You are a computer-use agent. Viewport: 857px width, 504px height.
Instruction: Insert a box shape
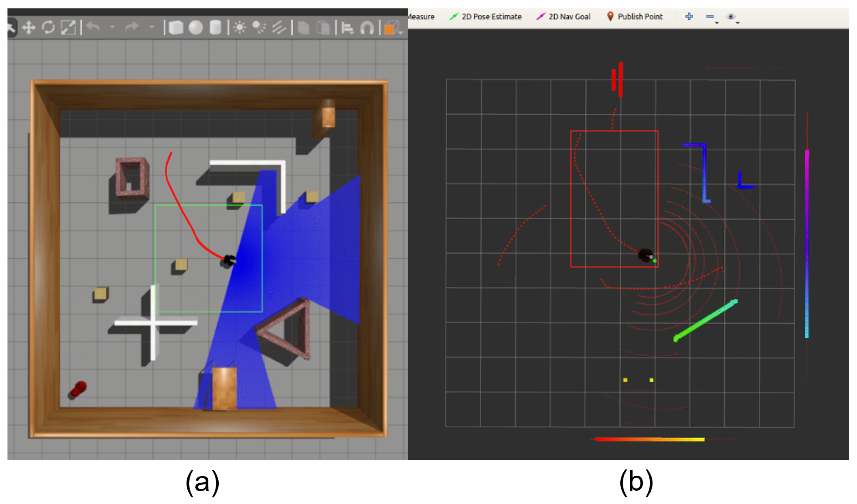pos(176,28)
